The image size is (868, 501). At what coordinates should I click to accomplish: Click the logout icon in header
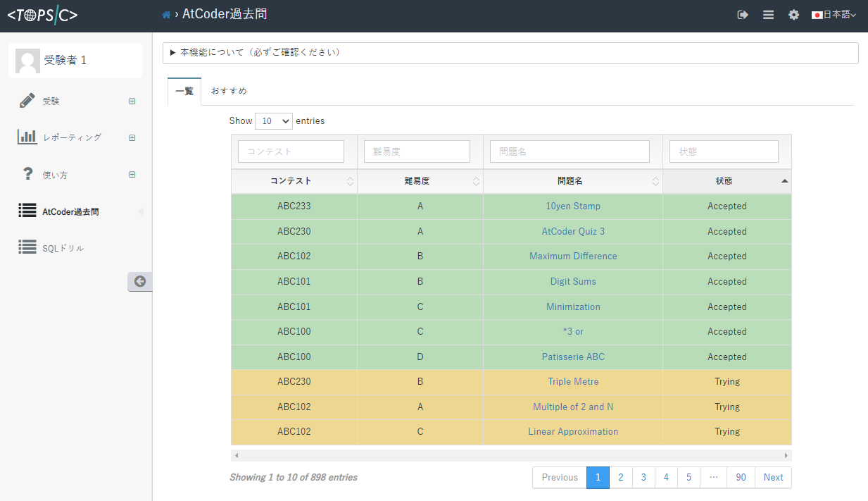coord(743,15)
